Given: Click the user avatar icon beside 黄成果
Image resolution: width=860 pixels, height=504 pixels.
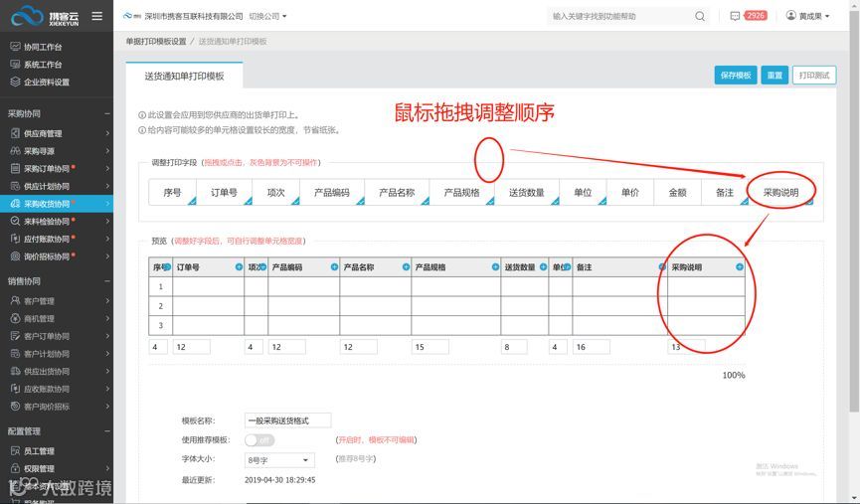Looking at the screenshot, I should click(x=790, y=15).
